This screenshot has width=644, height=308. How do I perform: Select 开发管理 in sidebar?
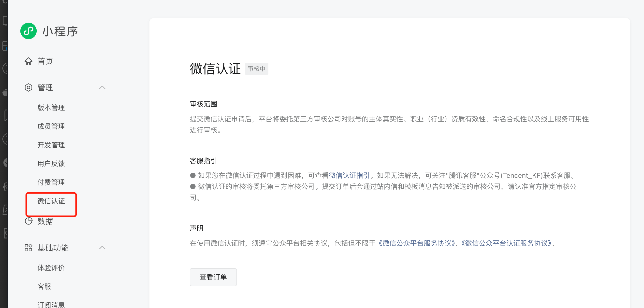point(51,145)
